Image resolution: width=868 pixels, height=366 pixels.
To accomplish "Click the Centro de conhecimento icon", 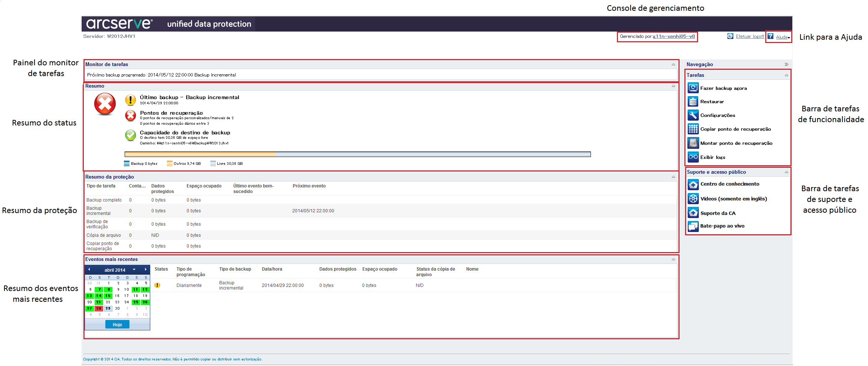I will pos(693,184).
